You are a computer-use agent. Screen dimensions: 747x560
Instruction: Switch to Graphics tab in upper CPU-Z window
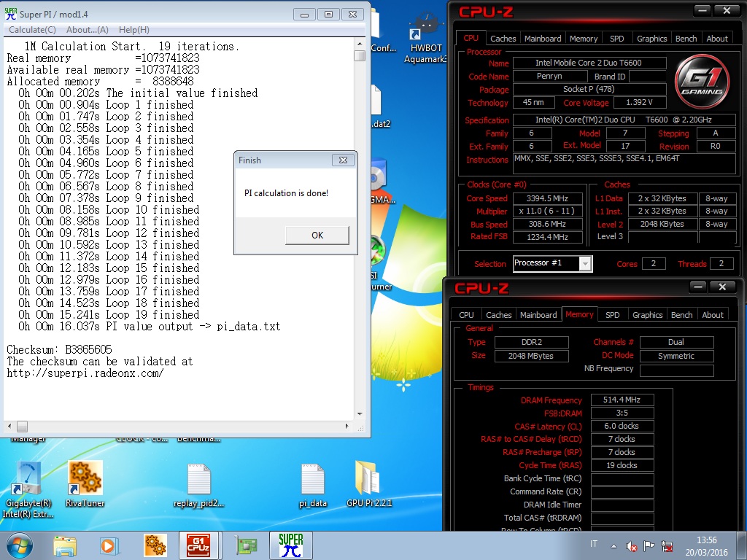tap(651, 39)
